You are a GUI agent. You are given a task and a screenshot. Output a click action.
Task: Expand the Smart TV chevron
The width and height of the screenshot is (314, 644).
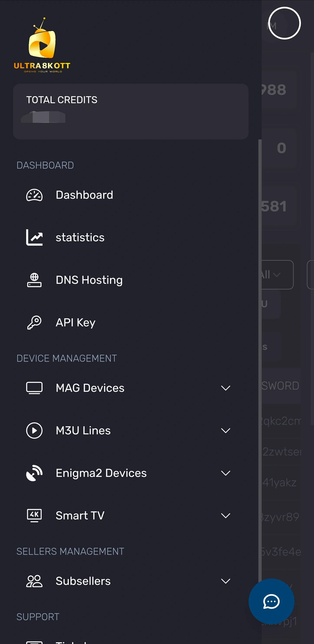click(x=225, y=516)
